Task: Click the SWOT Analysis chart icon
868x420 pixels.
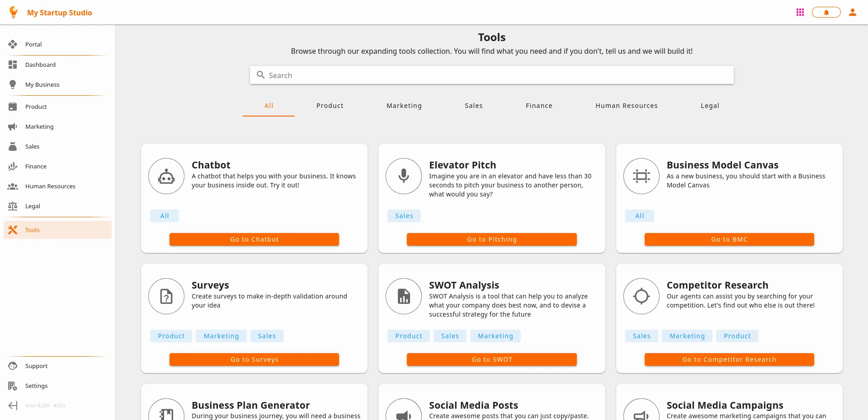Action: (x=403, y=296)
